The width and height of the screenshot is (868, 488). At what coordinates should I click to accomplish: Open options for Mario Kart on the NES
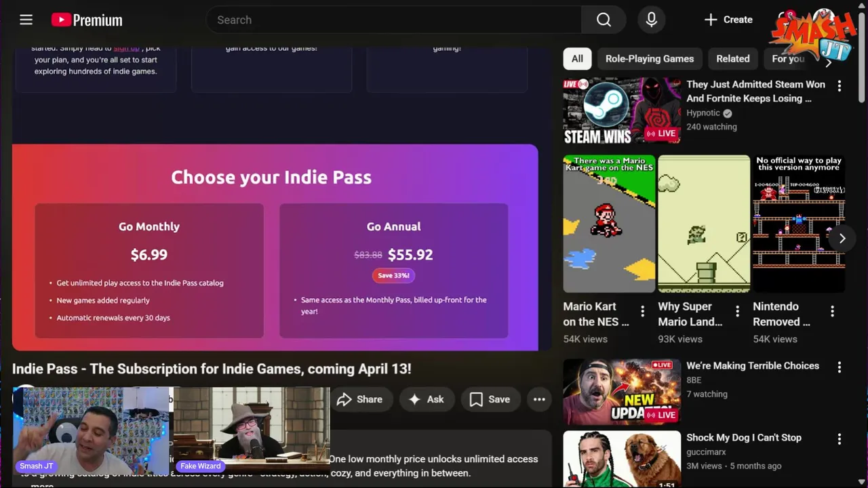tap(643, 311)
